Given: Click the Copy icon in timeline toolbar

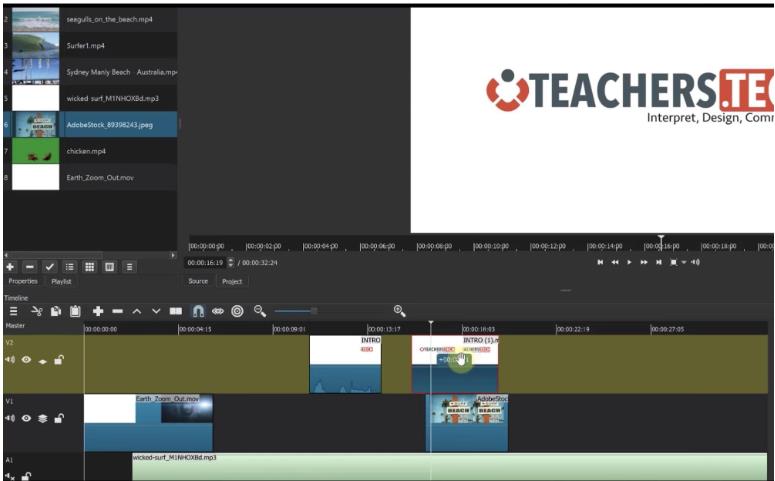Looking at the screenshot, I should (56, 311).
